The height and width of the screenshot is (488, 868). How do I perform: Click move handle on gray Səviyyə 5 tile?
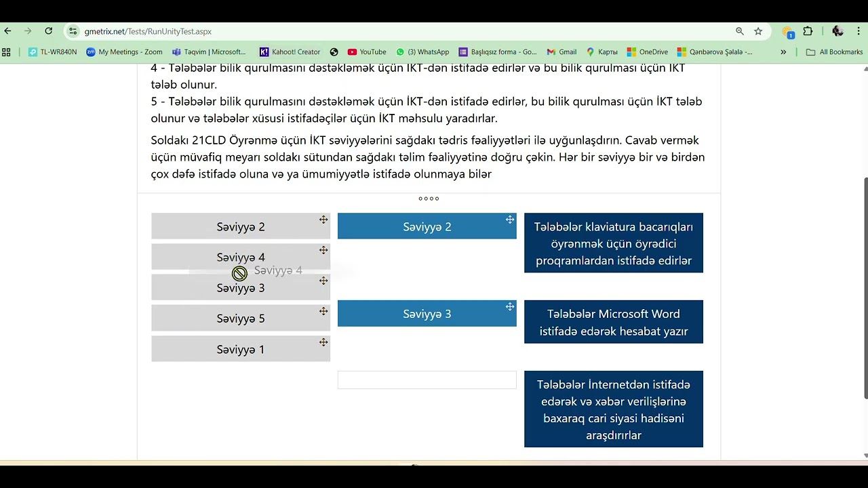coord(323,311)
